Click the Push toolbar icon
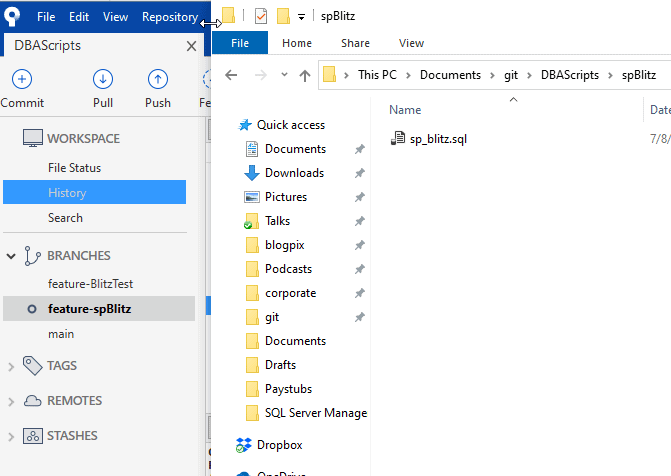Viewport: 671px width, 476px height. pos(158,79)
